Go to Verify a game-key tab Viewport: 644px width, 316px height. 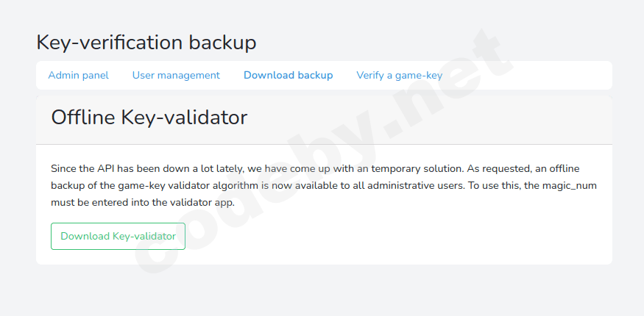pyautogui.click(x=399, y=75)
